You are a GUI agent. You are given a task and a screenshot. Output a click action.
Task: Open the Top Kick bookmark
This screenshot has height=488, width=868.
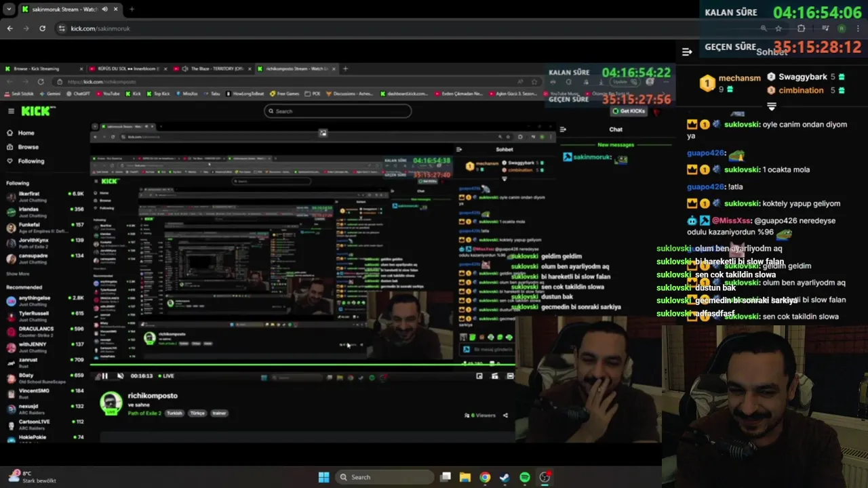coord(158,94)
